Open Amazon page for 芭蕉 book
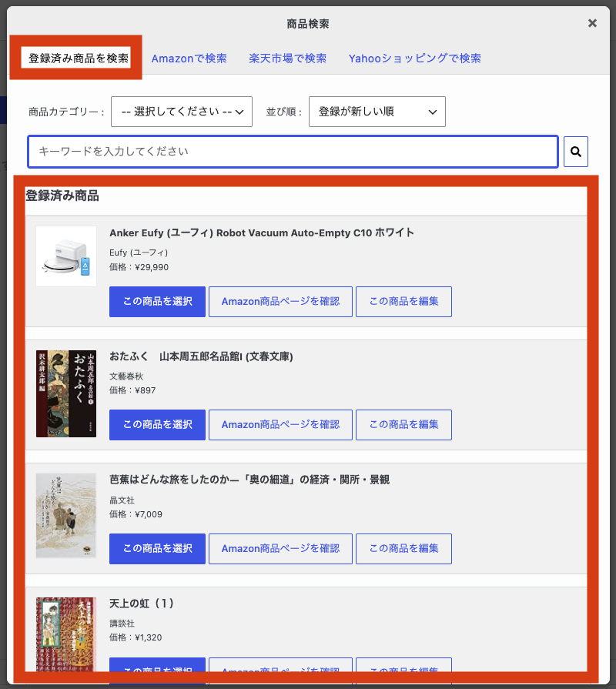616x689 pixels. 280,548
